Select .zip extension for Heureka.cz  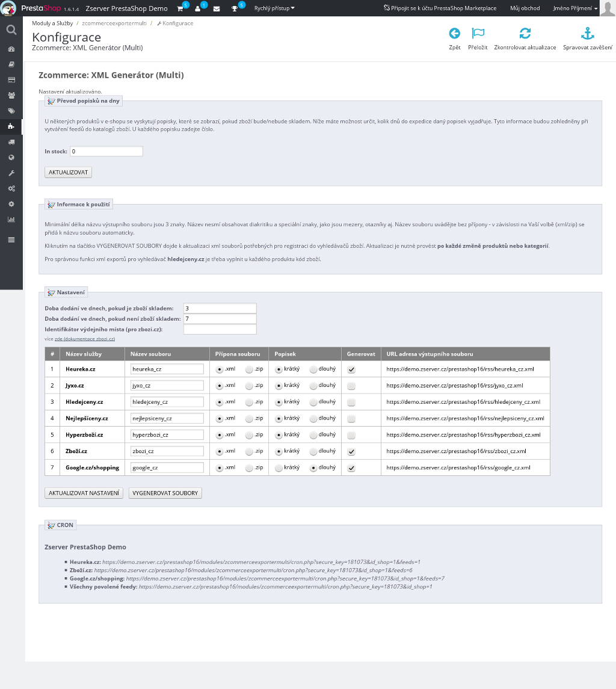pyautogui.click(x=249, y=369)
